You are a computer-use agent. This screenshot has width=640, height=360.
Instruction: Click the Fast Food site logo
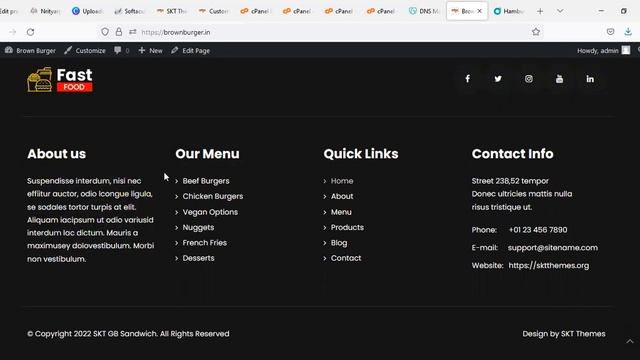(x=60, y=80)
